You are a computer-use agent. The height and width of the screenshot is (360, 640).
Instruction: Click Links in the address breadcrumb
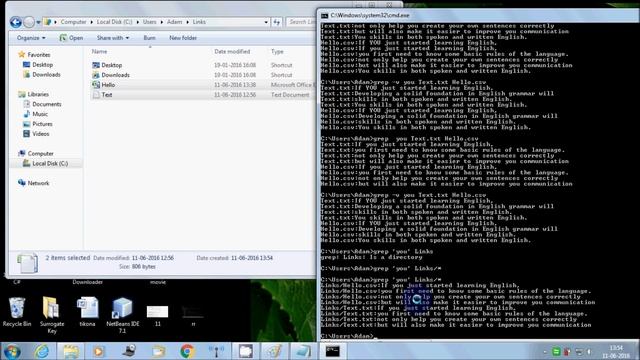point(199,22)
